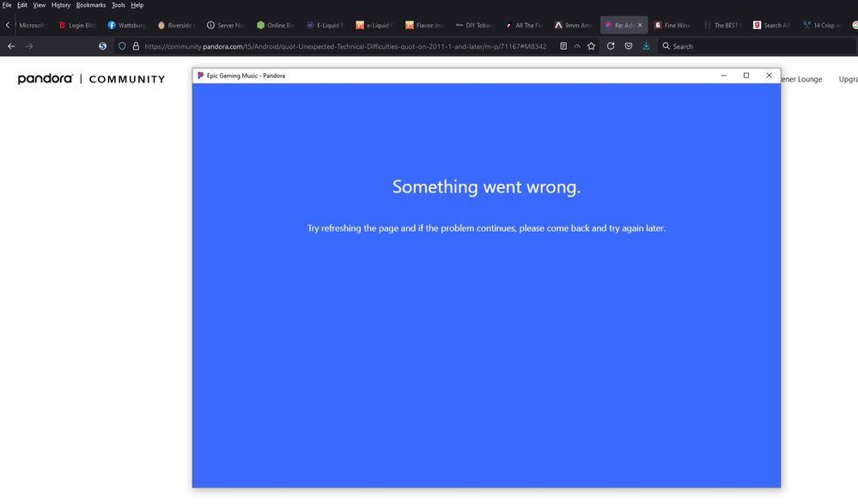Switch to the DIY Tobacco tab
The image size is (858, 504).
tap(474, 25)
